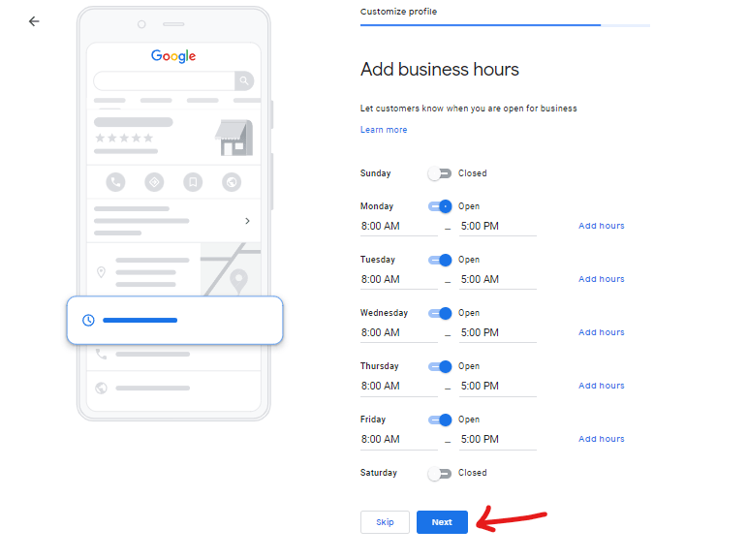The height and width of the screenshot is (560, 748).
Task: Open Thursday closing time 5:00 PM field
Action: click(x=498, y=386)
